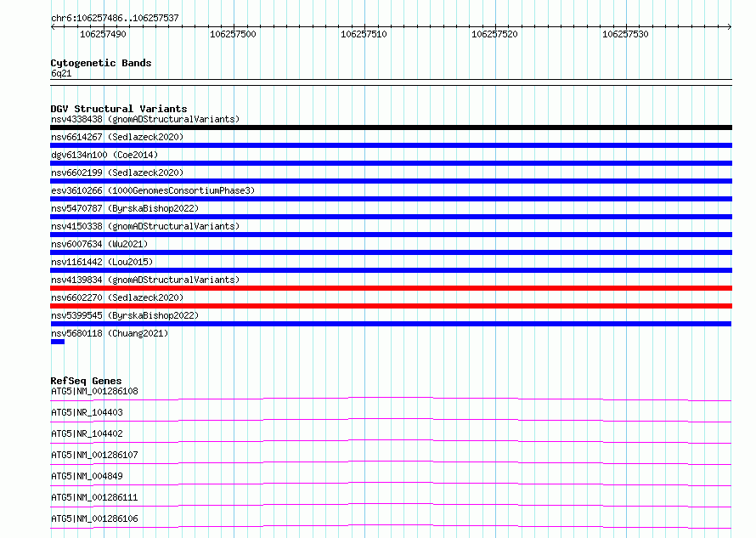The width and height of the screenshot is (756, 538).
Task: Select the 6q21 band label
Action: pyautogui.click(x=61, y=73)
